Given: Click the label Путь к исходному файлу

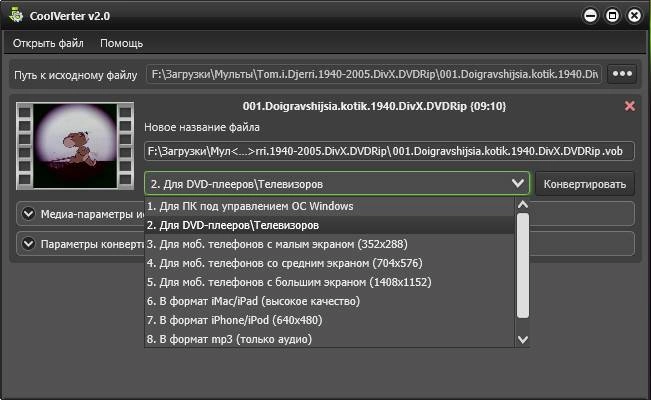Looking at the screenshot, I should [76, 75].
